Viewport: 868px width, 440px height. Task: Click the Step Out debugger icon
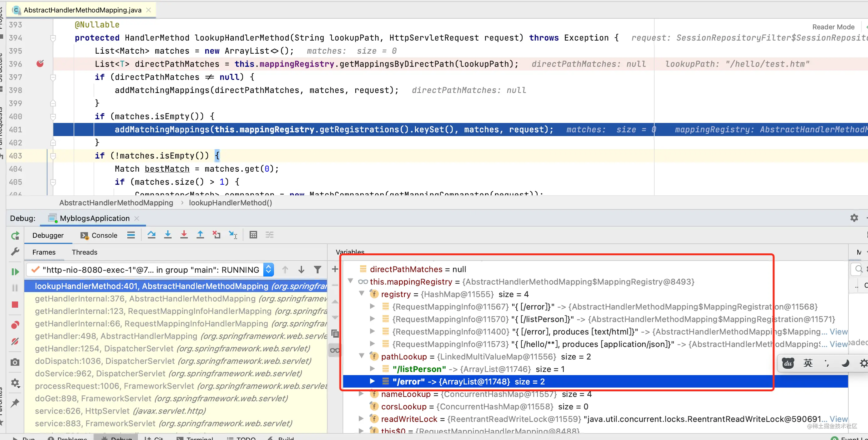tap(200, 235)
